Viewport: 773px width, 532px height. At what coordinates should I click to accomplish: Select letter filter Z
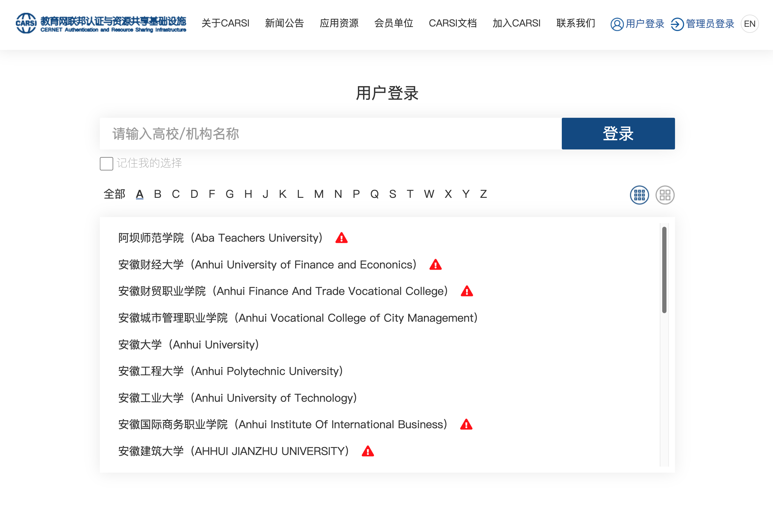click(x=483, y=194)
